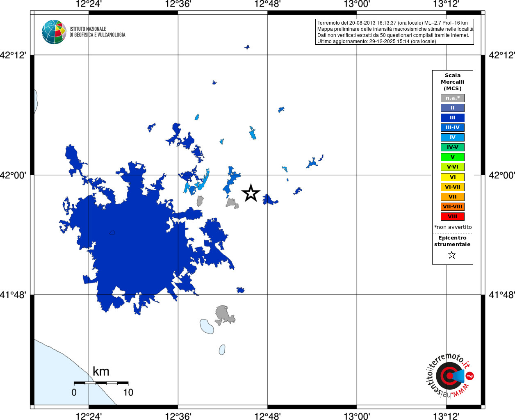
Task: Click the left axis label 42°00'
Action: click(13, 175)
